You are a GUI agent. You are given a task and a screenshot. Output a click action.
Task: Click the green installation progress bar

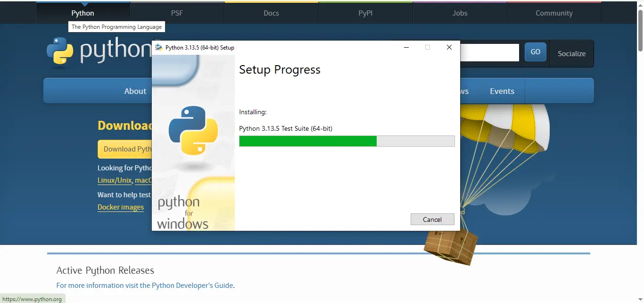coord(347,141)
